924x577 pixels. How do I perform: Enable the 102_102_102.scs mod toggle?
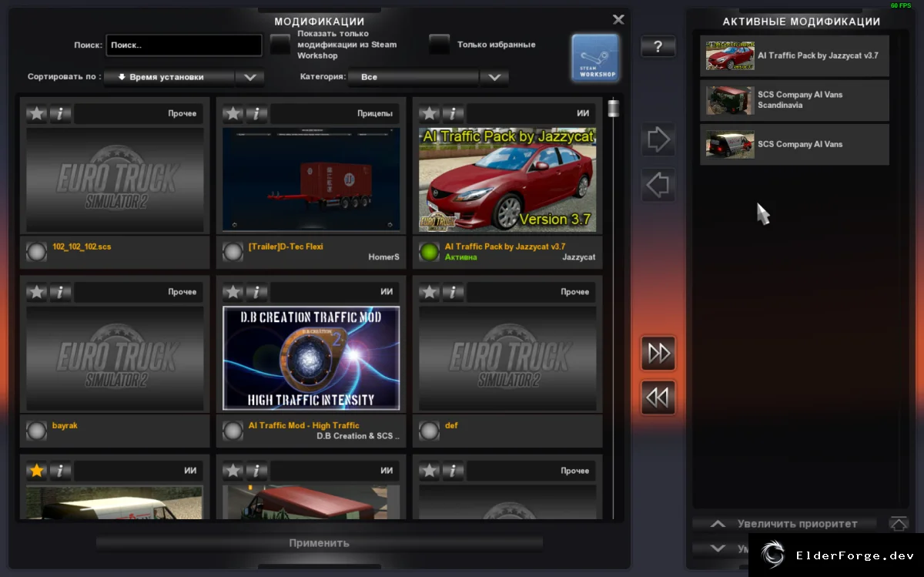[36, 252]
